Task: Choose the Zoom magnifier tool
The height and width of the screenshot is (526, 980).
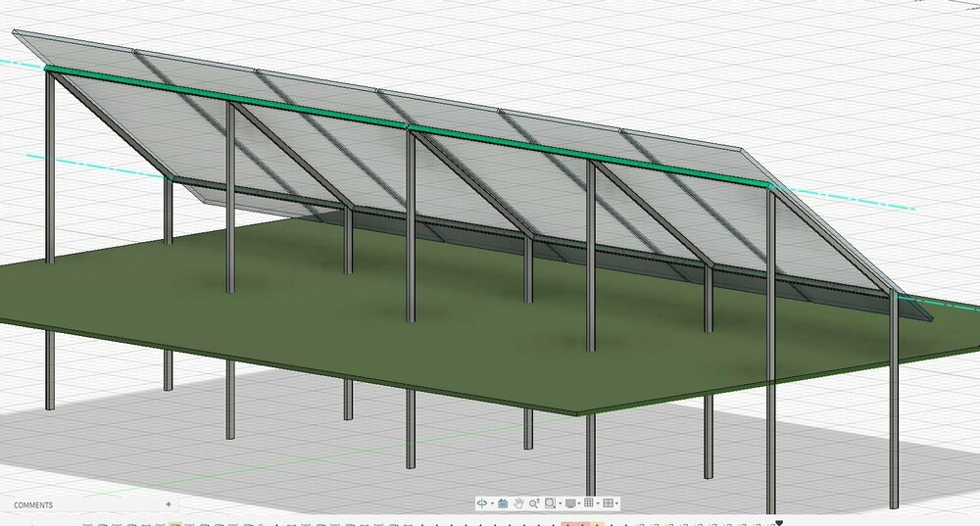Action: click(x=534, y=503)
